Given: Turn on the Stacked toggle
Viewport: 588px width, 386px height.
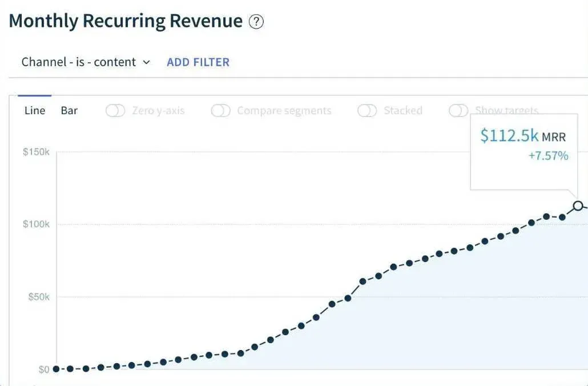Looking at the screenshot, I should pyautogui.click(x=367, y=111).
